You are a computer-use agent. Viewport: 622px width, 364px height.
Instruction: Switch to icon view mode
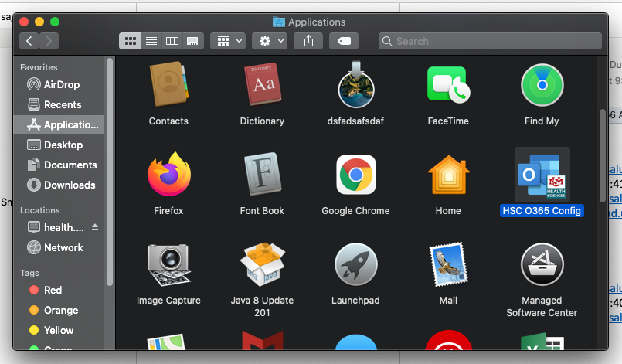131,41
